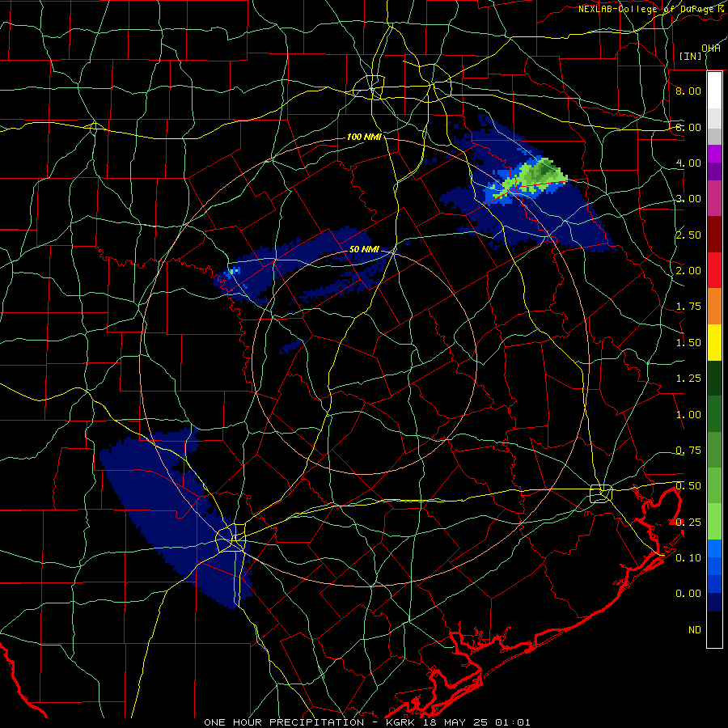Click the 'ND' no-data legend label

pos(695,630)
